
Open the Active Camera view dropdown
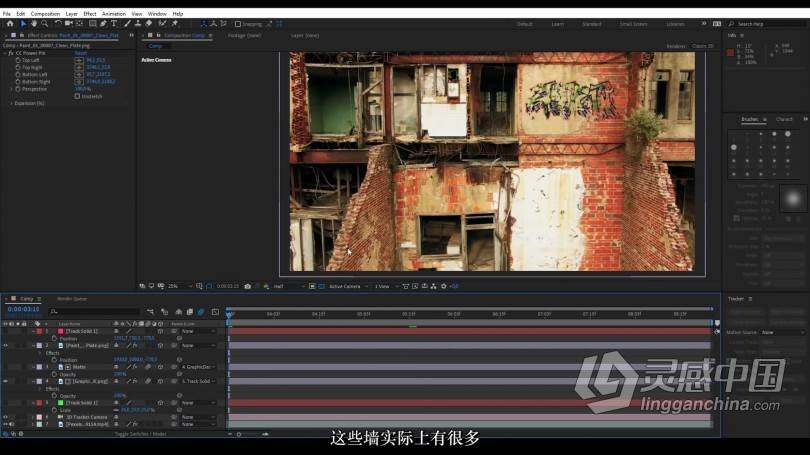tap(348, 286)
